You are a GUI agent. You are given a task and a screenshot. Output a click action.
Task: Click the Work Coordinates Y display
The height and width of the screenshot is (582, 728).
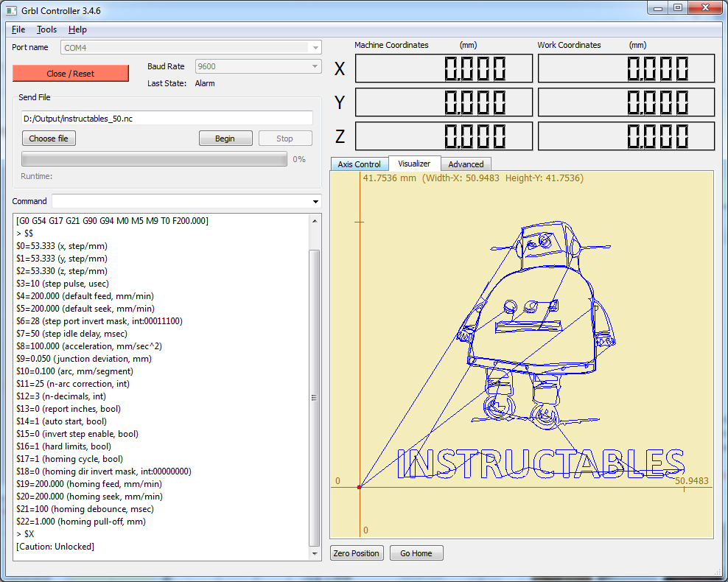626,102
